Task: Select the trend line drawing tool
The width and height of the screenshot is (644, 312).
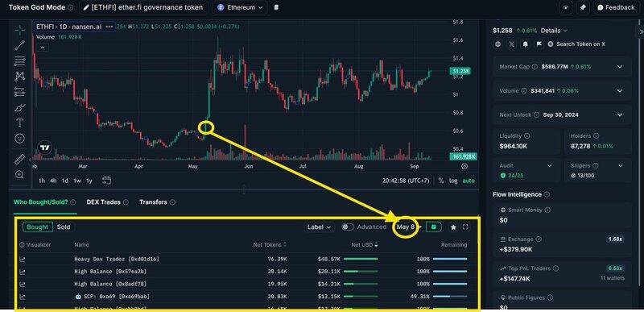Action: tap(19, 45)
